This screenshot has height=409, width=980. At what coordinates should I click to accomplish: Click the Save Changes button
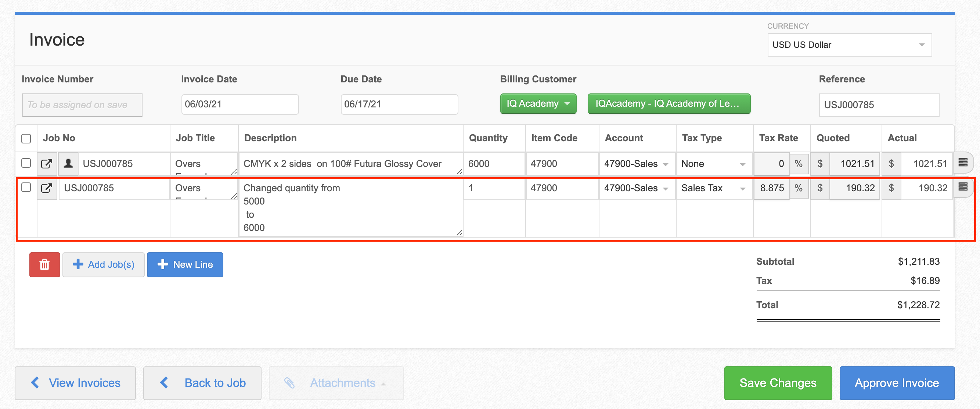pos(778,383)
